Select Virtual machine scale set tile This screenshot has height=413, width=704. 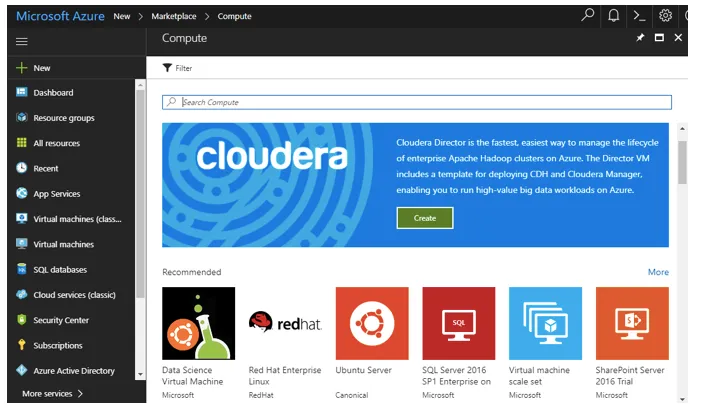tap(545, 323)
